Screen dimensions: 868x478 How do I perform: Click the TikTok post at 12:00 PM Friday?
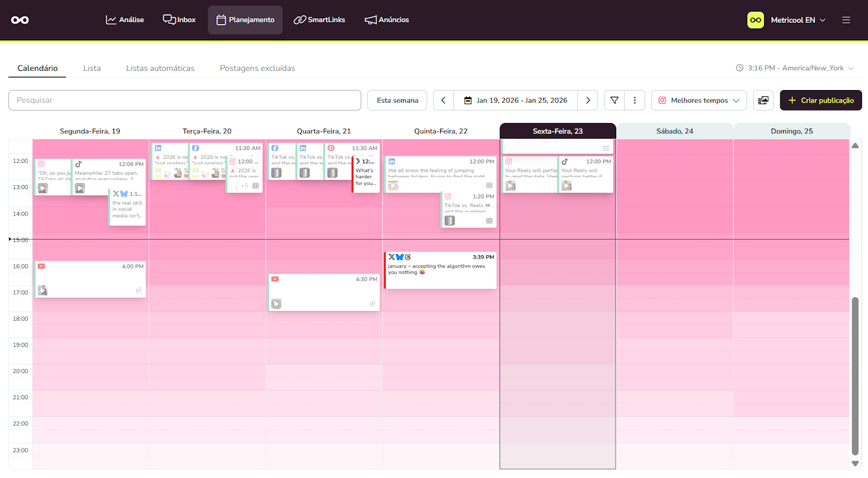point(585,174)
